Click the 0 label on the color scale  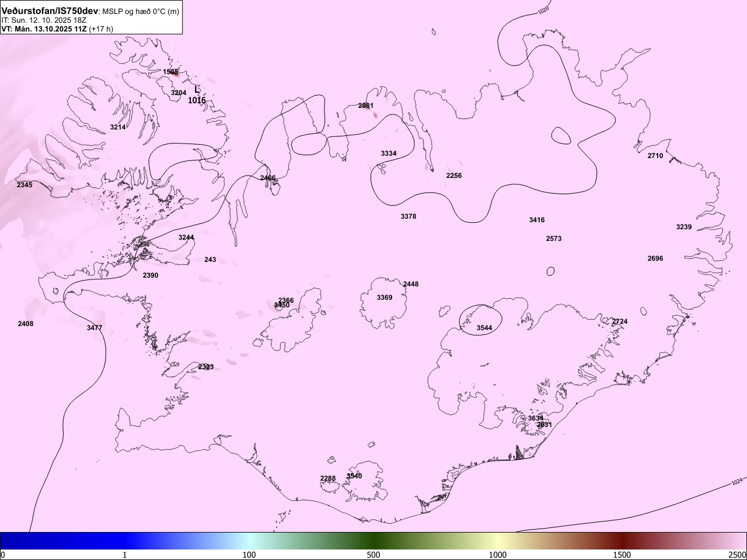tap(3, 554)
